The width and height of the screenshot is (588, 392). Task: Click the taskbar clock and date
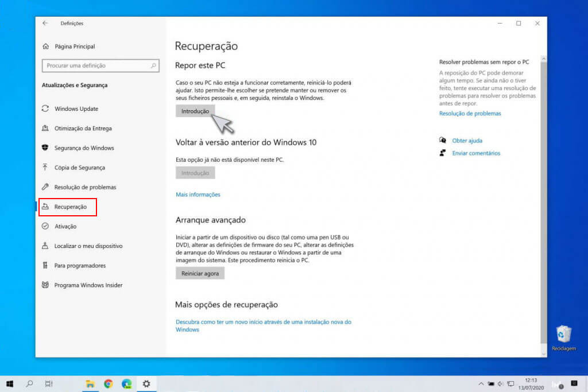coord(531,384)
